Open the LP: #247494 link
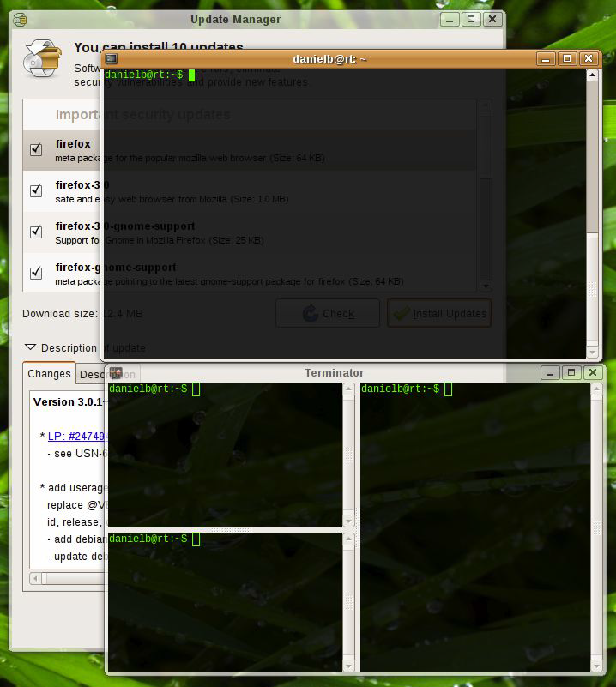 [76, 436]
